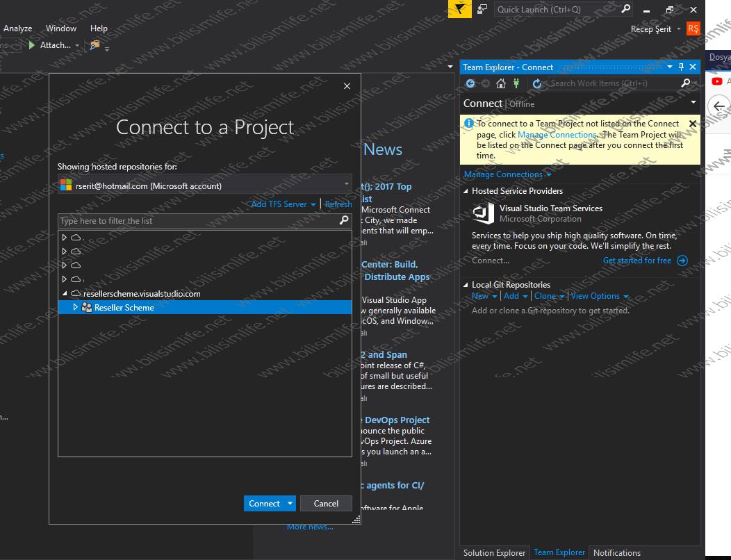Open the Team Explorer Home page
This screenshot has width=731, height=560.
coord(501,83)
